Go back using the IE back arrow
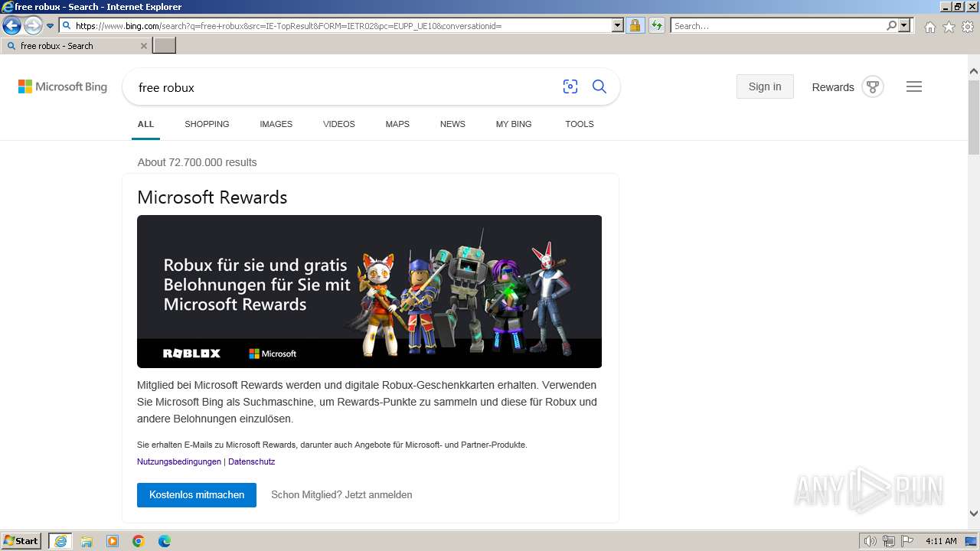 [11, 26]
